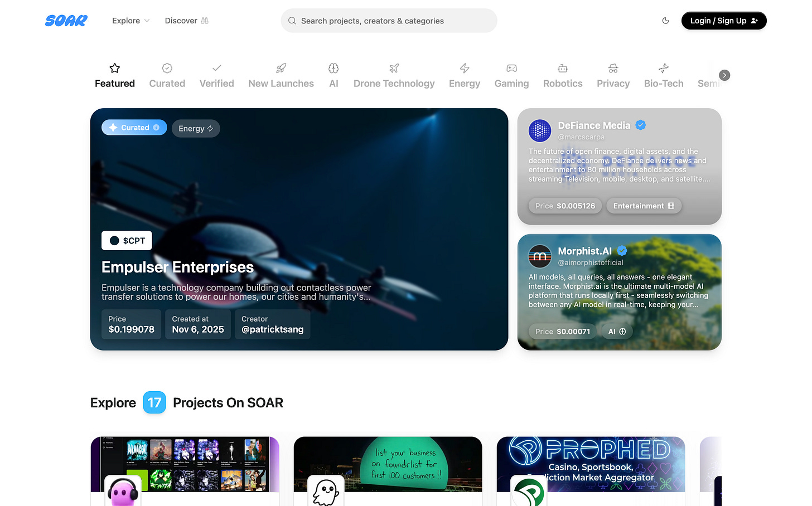Open the Privacy category tab
Image resolution: width=812 pixels, height=506 pixels.
pyautogui.click(x=613, y=76)
